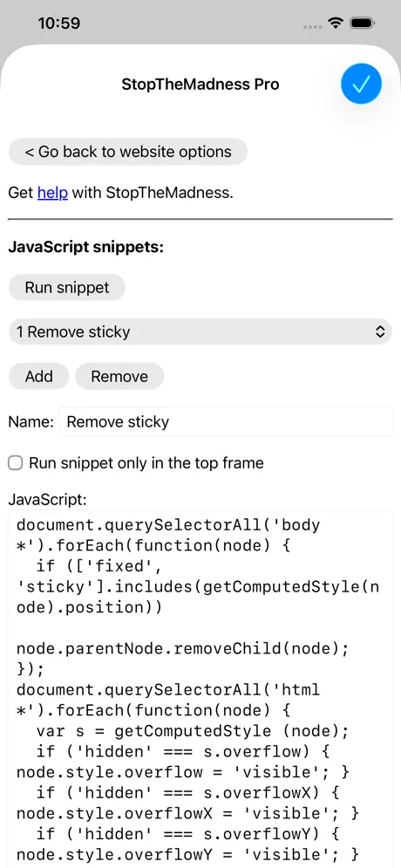Place cursor on 'var s = getComputedStyle' line
This screenshot has height=868, width=401.
pos(193,731)
